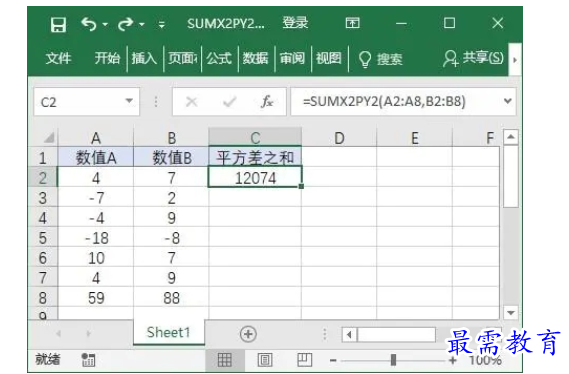Image resolution: width=569 pixels, height=374 pixels.
Task: Open the 文件 tab
Action: point(58,58)
